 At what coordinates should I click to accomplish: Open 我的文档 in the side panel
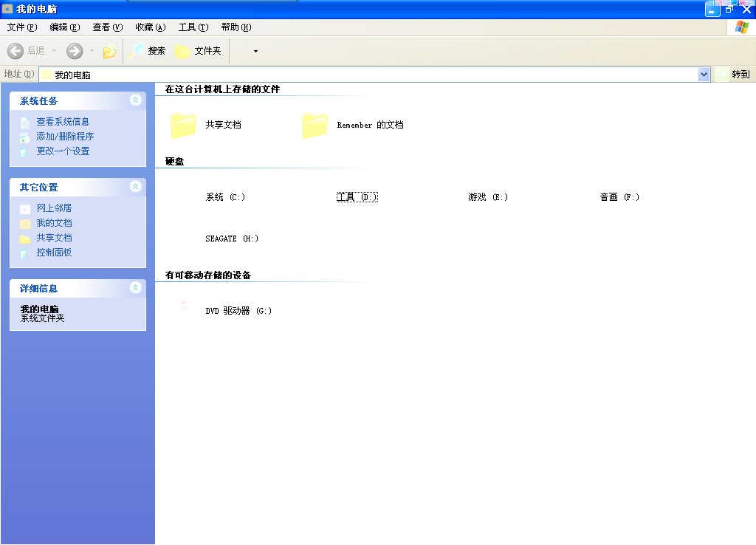[x=54, y=223]
